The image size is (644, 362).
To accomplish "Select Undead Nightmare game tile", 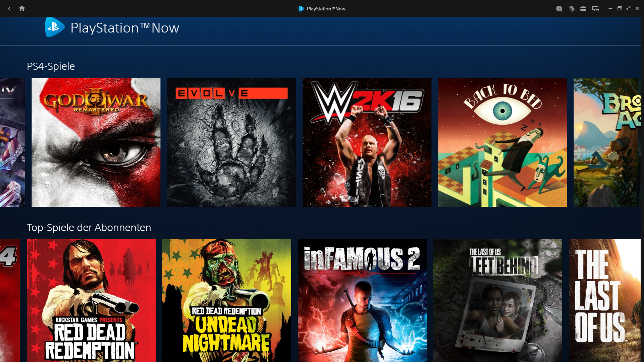I will coord(227,300).
